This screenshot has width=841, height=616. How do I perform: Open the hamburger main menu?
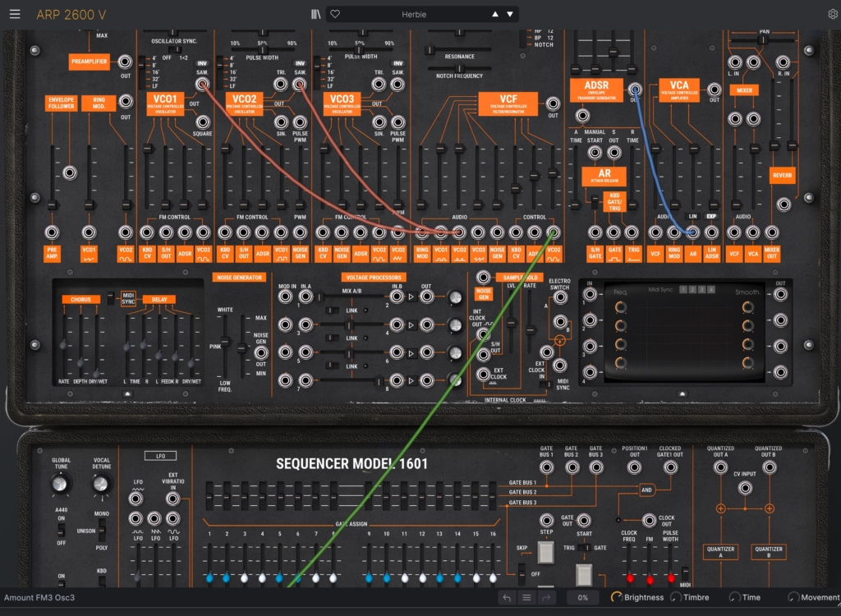13,14
